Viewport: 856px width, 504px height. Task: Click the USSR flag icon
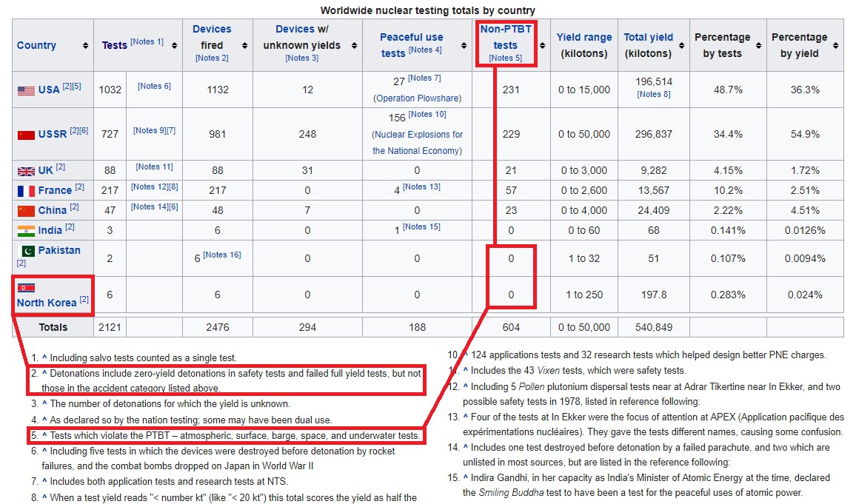[x=26, y=135]
